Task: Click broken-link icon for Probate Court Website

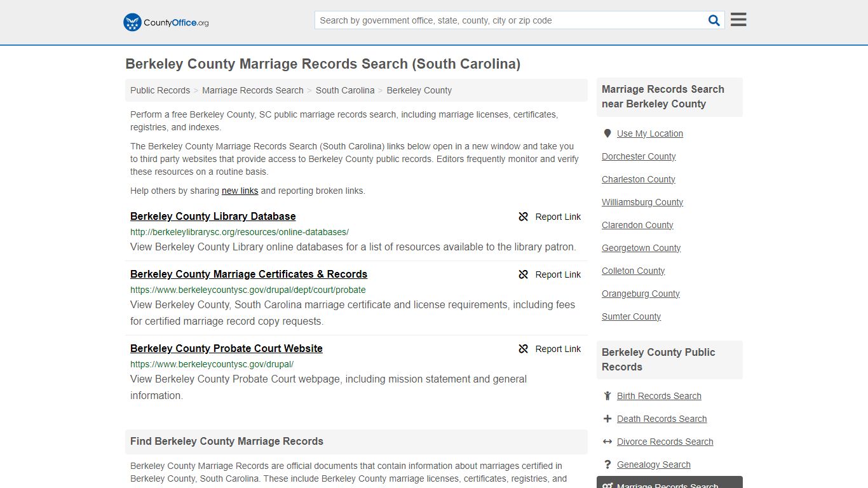Action: point(524,349)
